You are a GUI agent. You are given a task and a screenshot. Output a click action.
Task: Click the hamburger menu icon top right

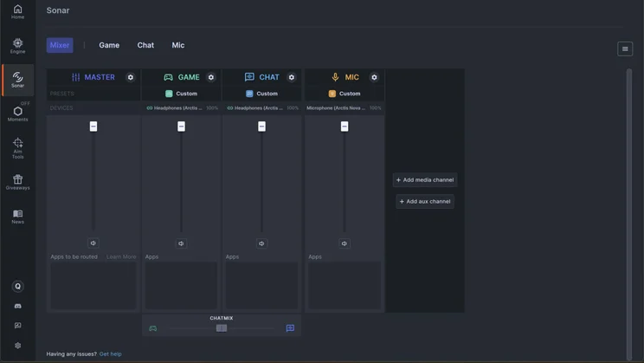[625, 49]
